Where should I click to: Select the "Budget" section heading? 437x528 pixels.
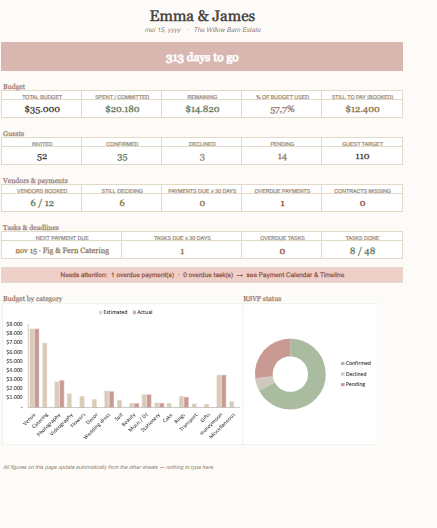(14, 87)
